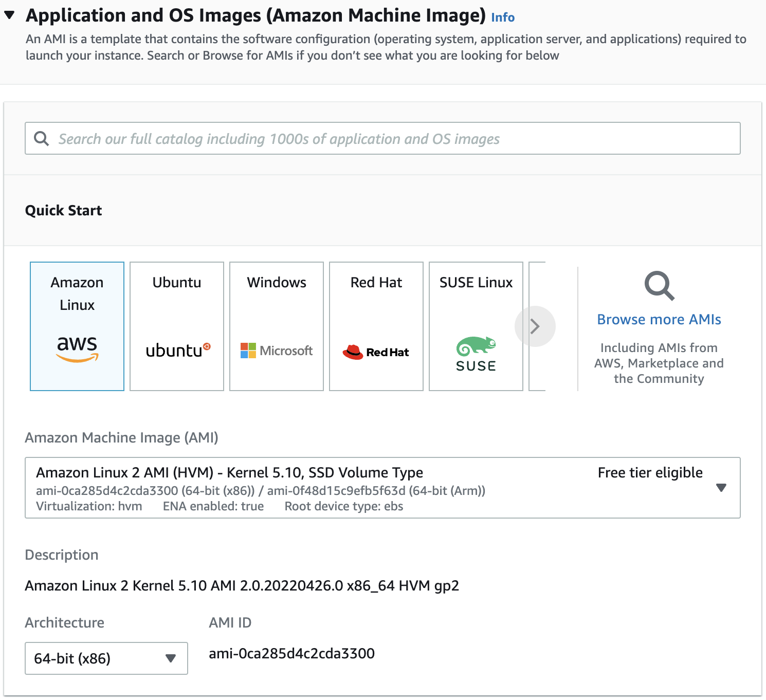Viewport: 766px width, 700px height.
Task: Click the large magnifier above Browse more AMIs
Action: tap(659, 286)
